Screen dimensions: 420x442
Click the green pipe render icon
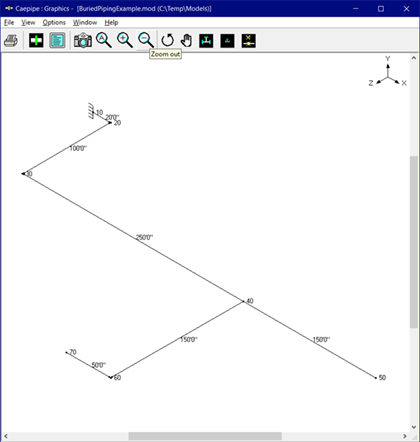pyautogui.click(x=206, y=41)
